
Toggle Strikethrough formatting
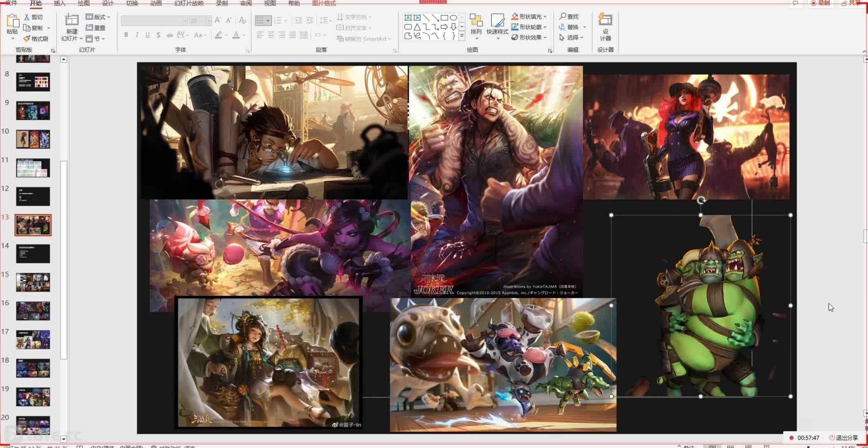pyautogui.click(x=170, y=35)
